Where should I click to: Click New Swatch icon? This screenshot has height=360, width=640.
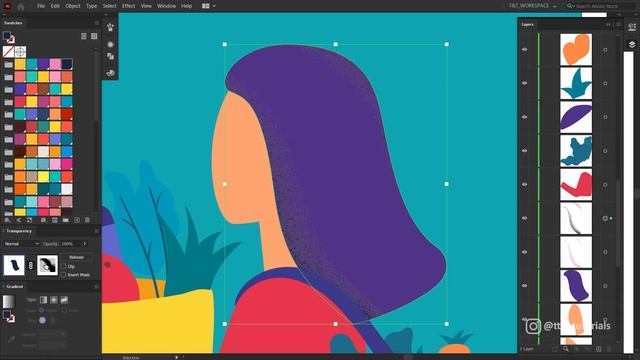point(77,220)
